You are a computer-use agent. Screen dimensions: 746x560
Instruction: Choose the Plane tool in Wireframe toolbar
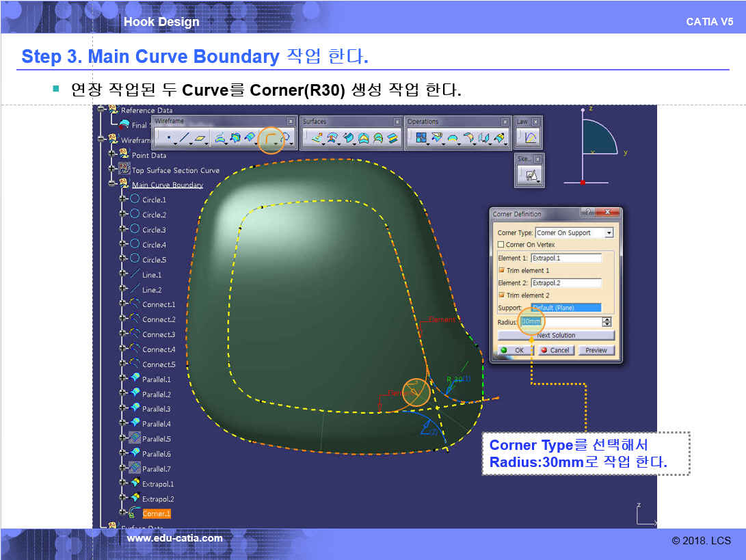click(200, 139)
